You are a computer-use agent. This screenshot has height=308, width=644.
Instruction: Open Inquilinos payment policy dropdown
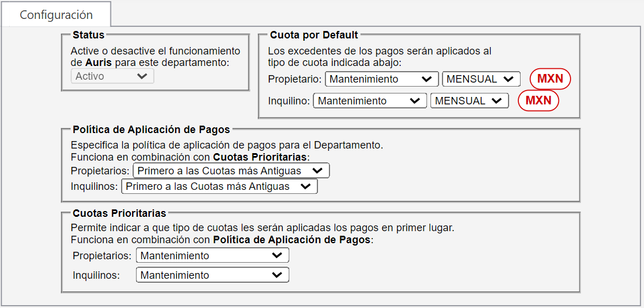219,186
